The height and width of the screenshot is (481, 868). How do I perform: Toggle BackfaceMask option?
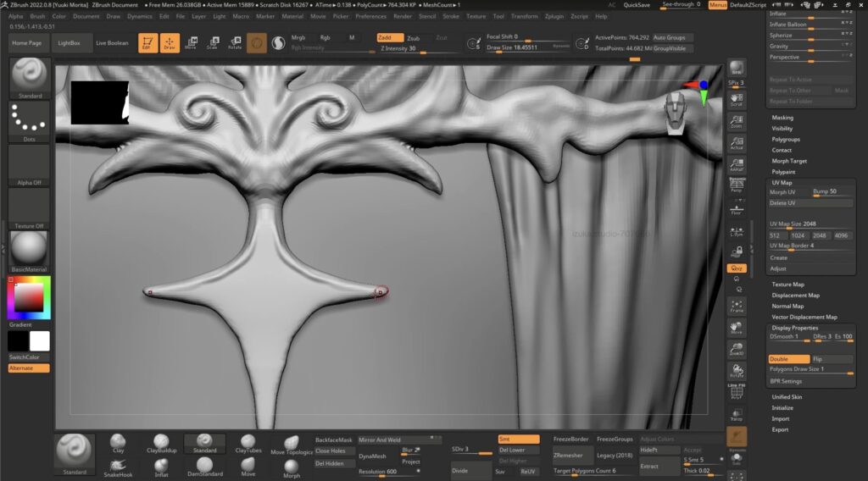pos(333,440)
